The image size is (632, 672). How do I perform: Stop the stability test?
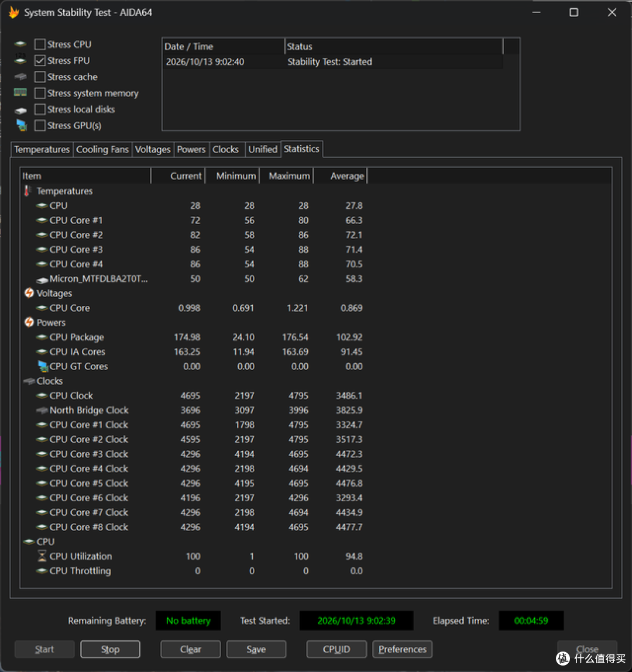pos(110,649)
